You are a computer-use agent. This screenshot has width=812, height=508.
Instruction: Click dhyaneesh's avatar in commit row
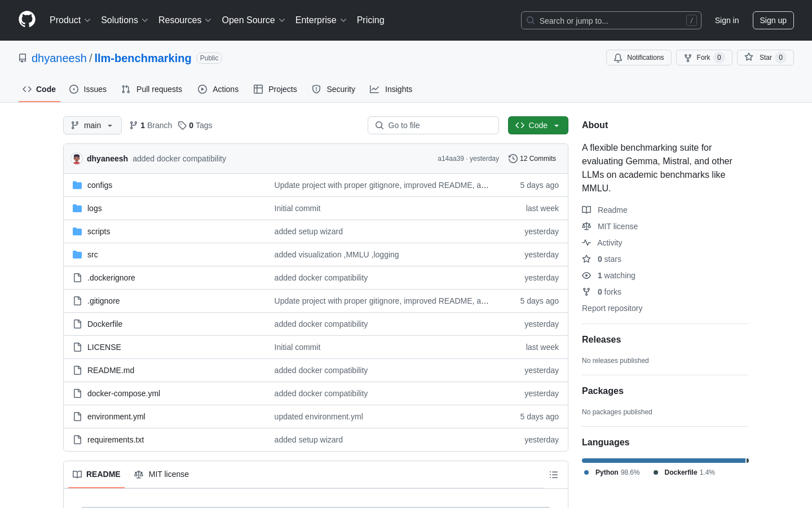[77, 159]
